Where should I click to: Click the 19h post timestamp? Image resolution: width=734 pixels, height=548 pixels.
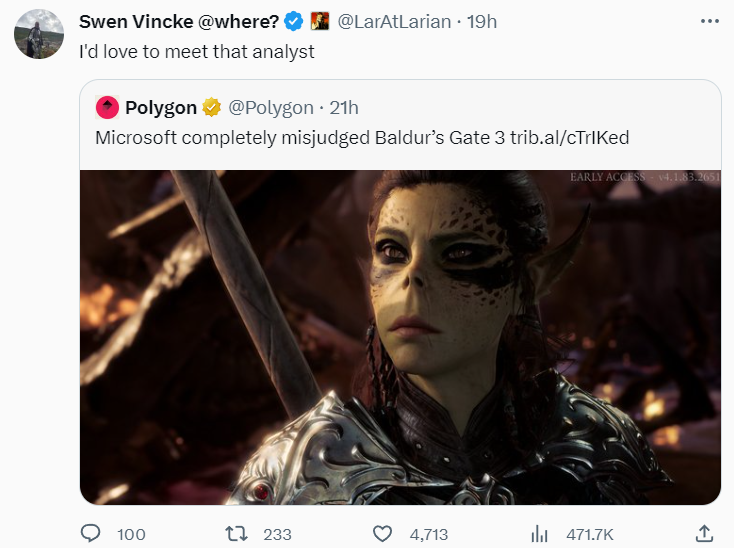click(482, 22)
